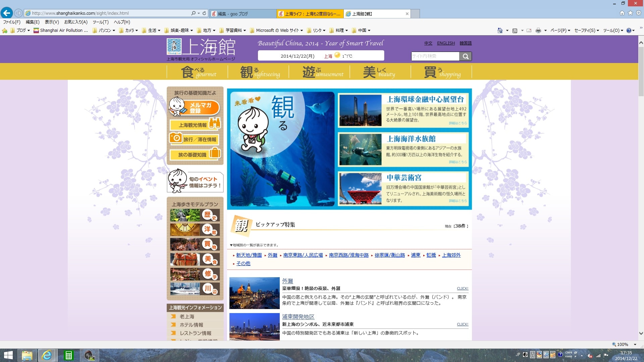Screen dimensions: 644x362
Task: Click the CLICK! link for 外灘
Action: pyautogui.click(x=463, y=288)
